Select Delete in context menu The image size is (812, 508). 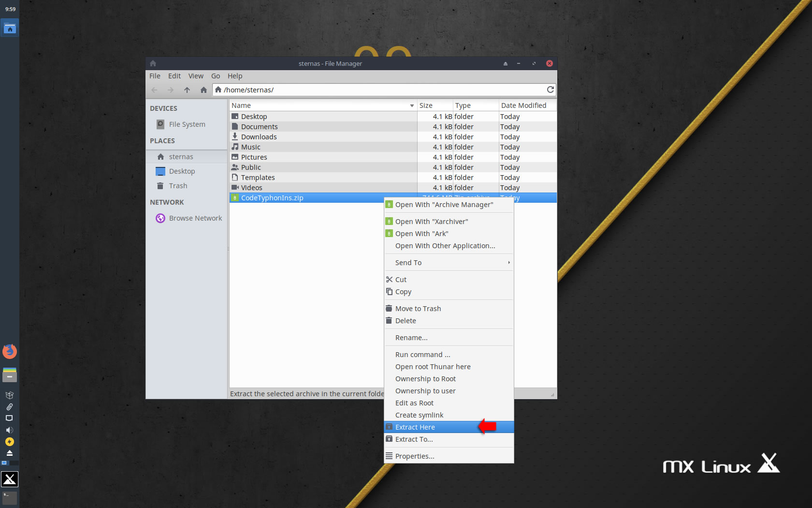449,321
